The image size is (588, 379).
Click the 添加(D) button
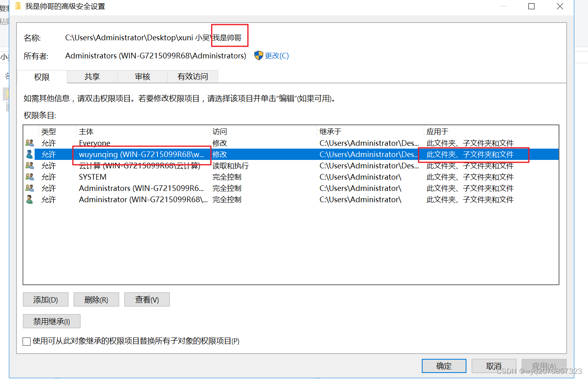tap(45, 299)
